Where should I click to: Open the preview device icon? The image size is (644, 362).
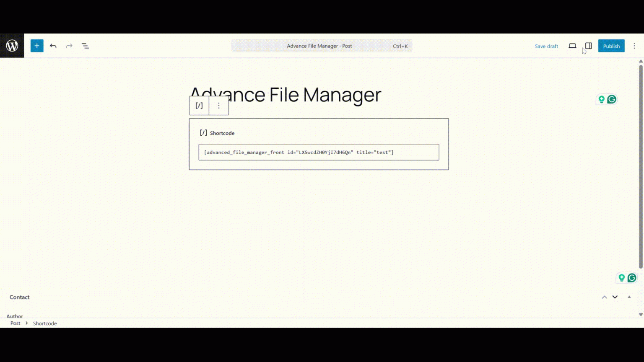pyautogui.click(x=572, y=46)
